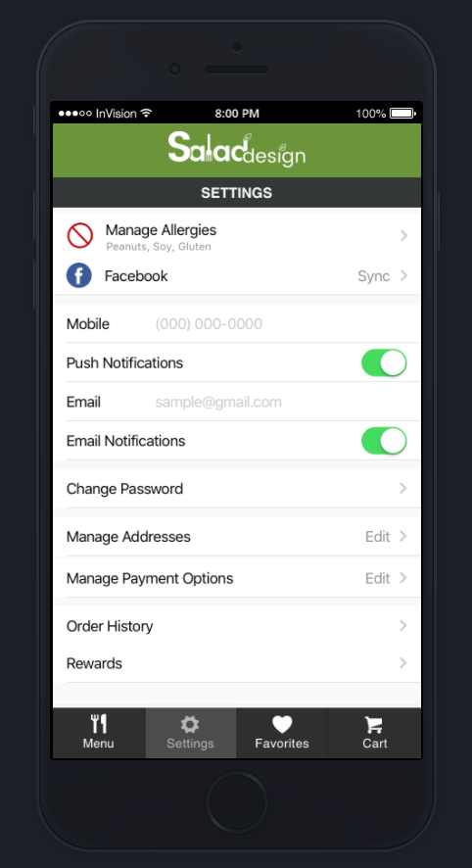Tap the battery indicator in status bar

point(402,114)
